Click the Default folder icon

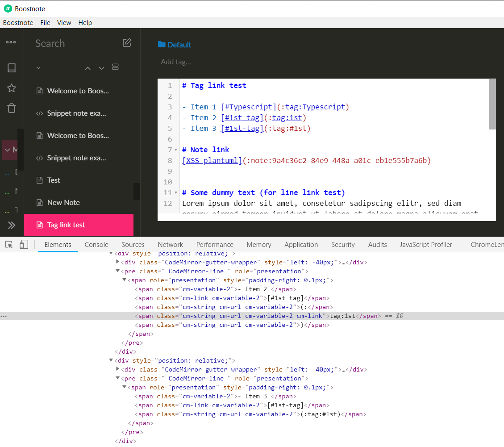click(162, 44)
